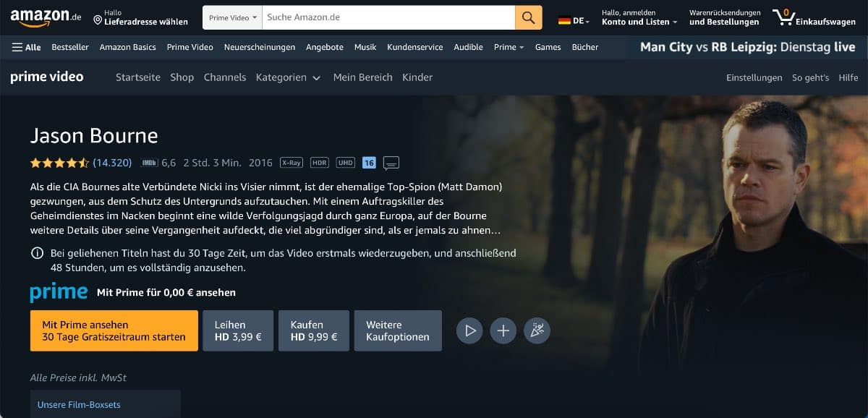This screenshot has width=868, height=418.
Task: Click the prime video logo
Action: (47, 77)
